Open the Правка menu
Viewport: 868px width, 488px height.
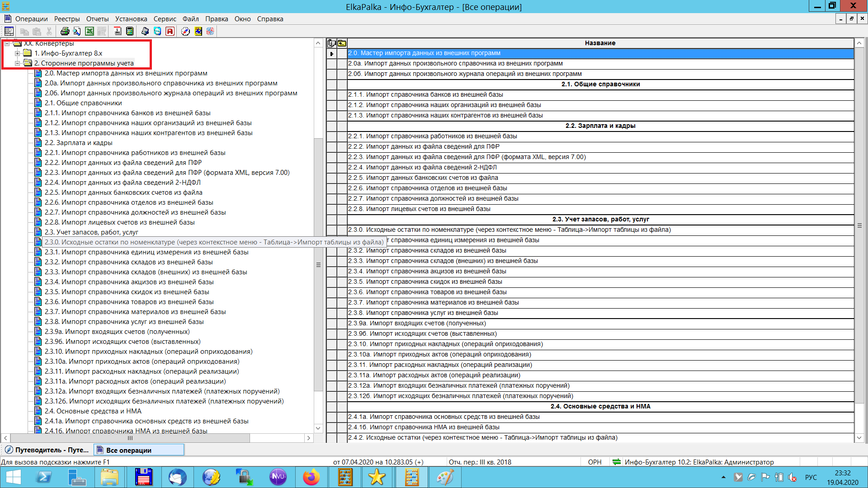(217, 19)
